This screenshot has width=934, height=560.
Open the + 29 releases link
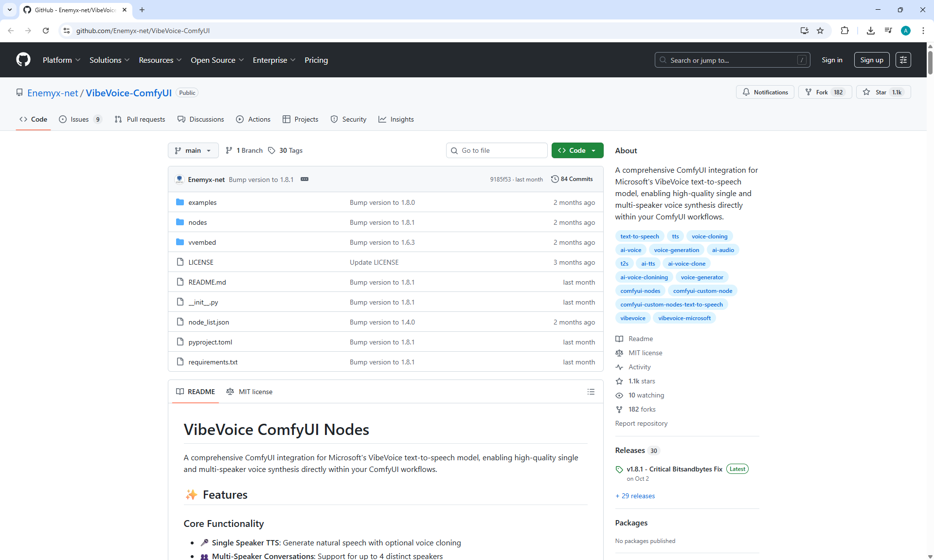click(635, 496)
